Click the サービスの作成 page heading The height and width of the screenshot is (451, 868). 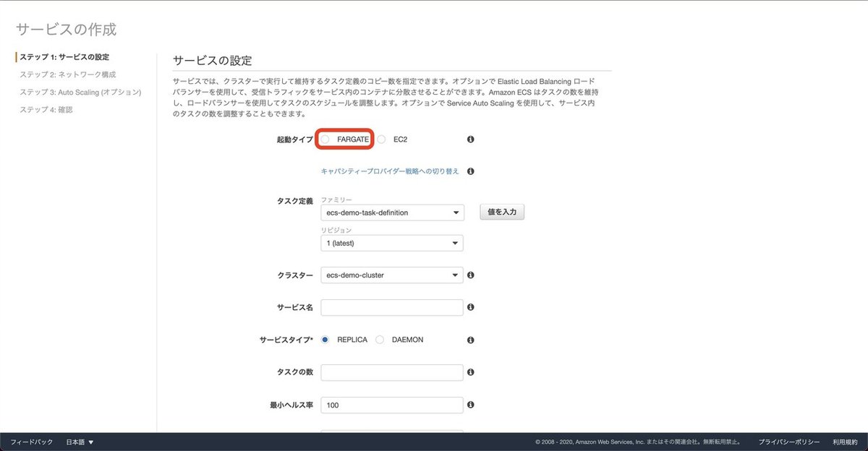[x=66, y=30]
